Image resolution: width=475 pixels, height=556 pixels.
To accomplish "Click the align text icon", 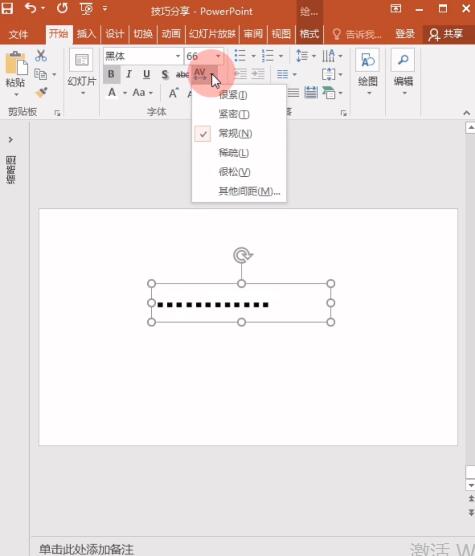I will (329, 74).
